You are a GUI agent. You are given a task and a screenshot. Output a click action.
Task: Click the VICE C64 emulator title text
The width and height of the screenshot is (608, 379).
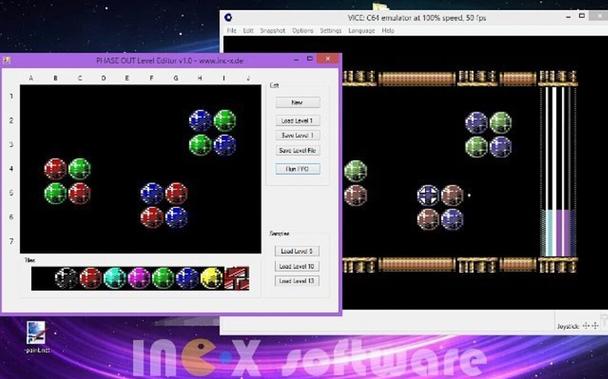coord(416,18)
